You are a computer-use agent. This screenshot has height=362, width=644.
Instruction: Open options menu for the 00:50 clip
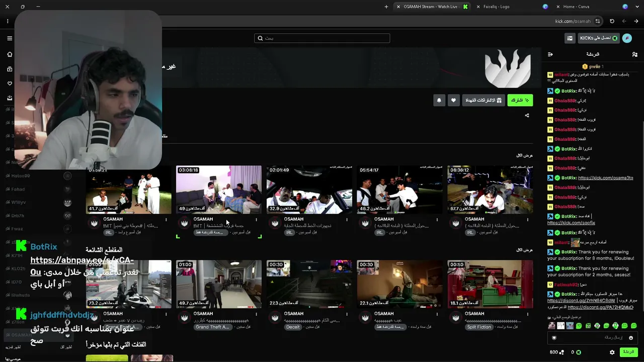coord(528,314)
